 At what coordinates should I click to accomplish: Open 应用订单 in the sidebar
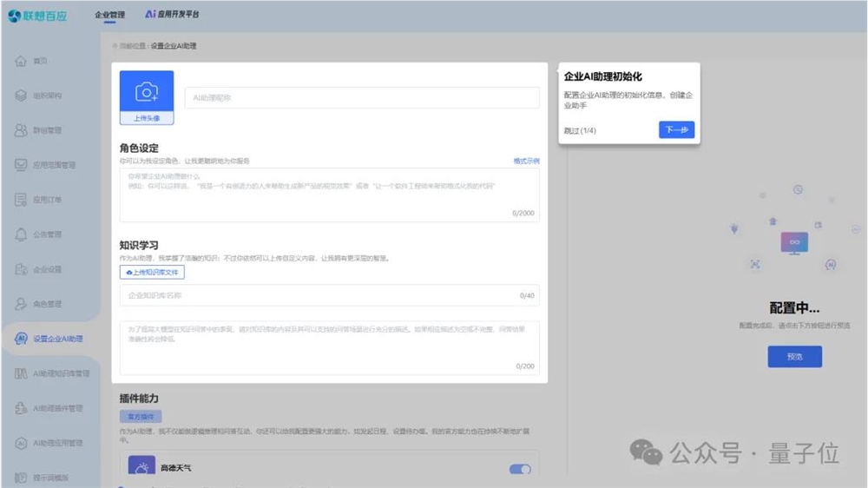[47, 200]
